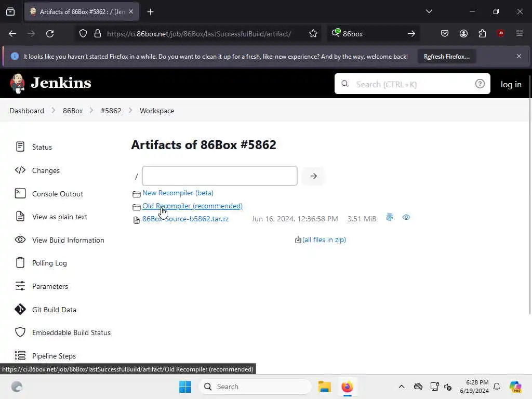View the tar.xz file with eye icon
This screenshot has height=399, width=532.
click(x=406, y=217)
